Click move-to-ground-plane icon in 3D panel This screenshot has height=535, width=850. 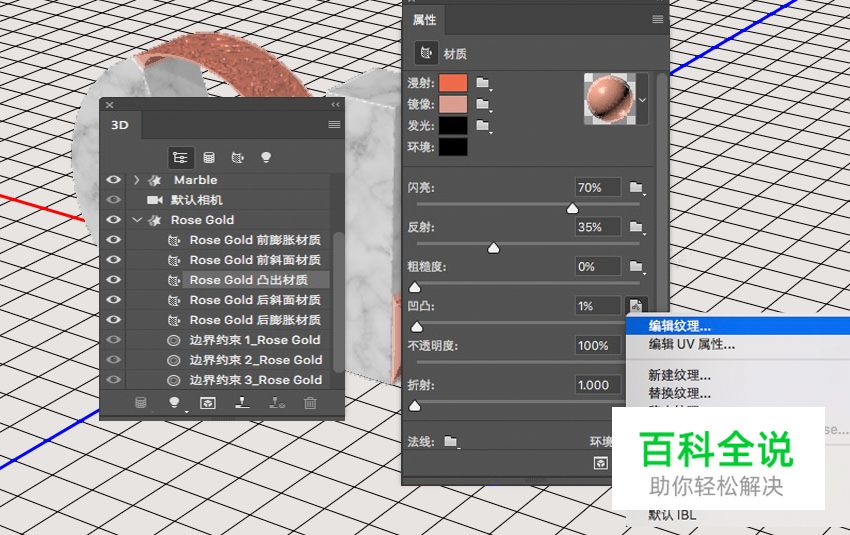(242, 402)
